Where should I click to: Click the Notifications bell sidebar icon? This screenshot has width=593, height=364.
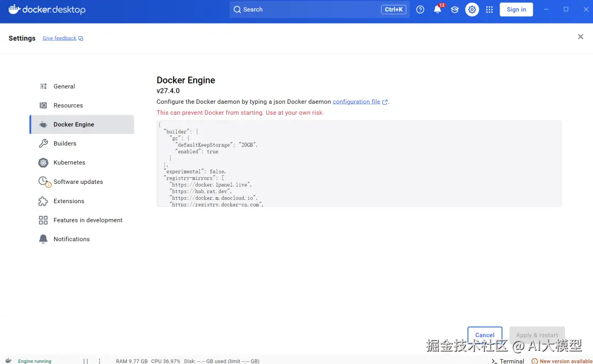tap(43, 239)
